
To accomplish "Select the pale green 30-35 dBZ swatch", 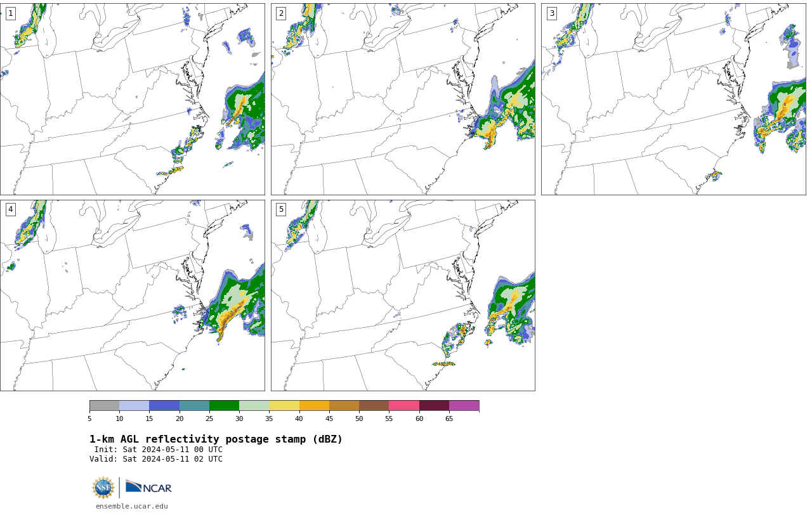I will [x=254, y=406].
